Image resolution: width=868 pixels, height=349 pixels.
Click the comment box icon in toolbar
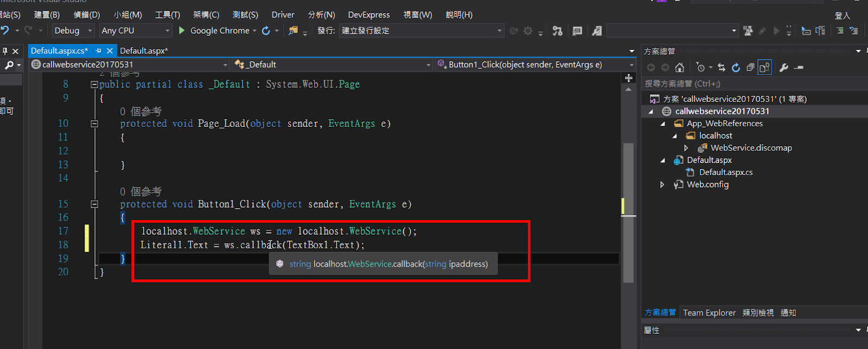(577, 31)
